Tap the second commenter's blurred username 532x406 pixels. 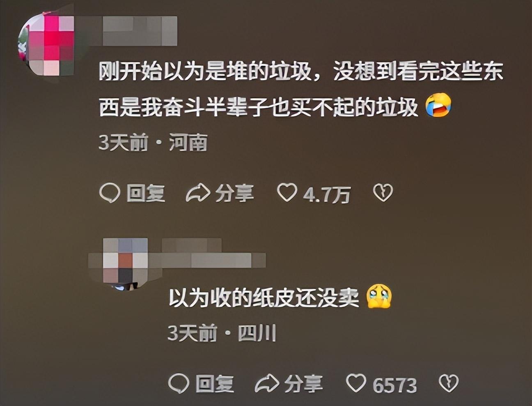(213, 253)
